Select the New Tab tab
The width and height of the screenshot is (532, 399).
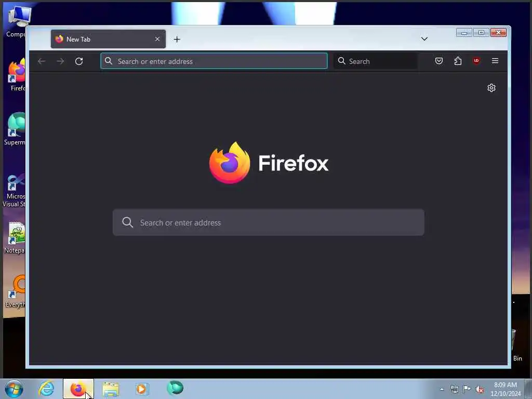tap(108, 39)
